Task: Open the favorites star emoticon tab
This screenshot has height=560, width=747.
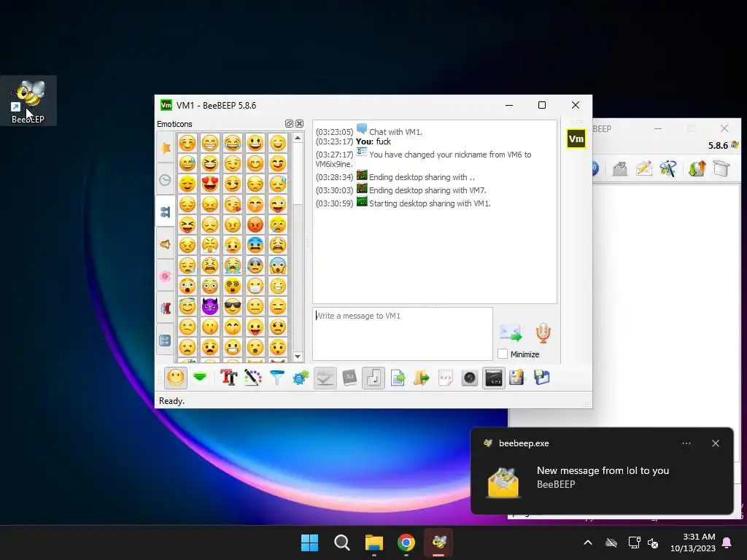Action: click(166, 147)
